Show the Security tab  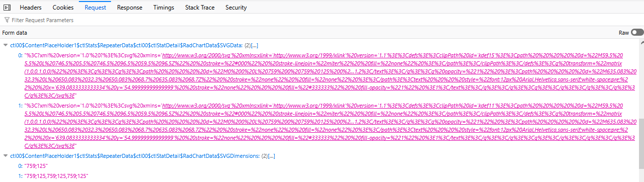236,8
